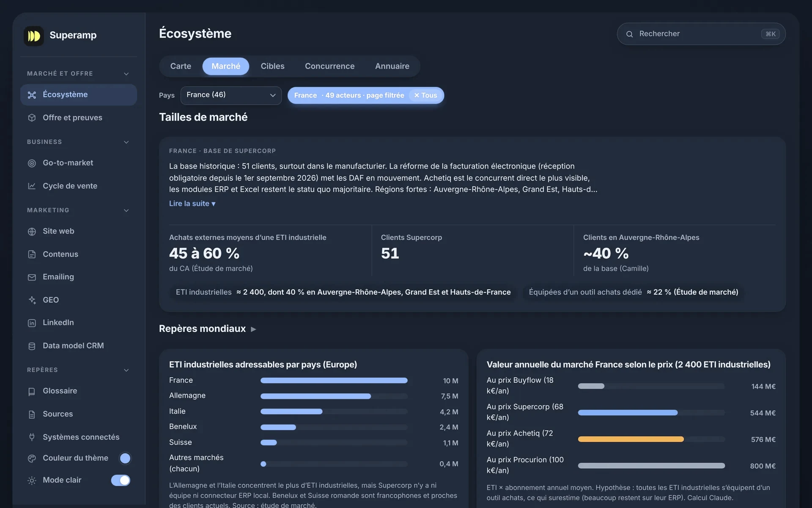
Task: Open the Cibles tab
Action: (272, 66)
